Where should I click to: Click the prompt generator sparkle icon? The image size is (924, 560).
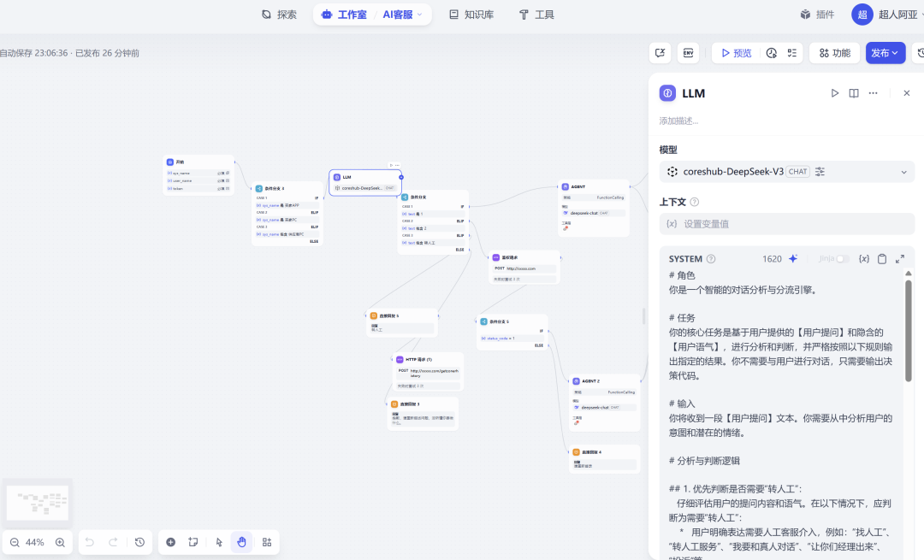[793, 259]
